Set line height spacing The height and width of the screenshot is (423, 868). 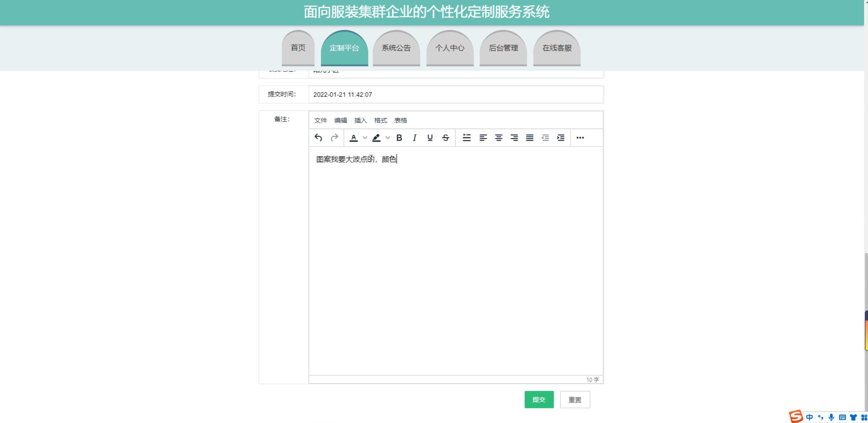466,138
